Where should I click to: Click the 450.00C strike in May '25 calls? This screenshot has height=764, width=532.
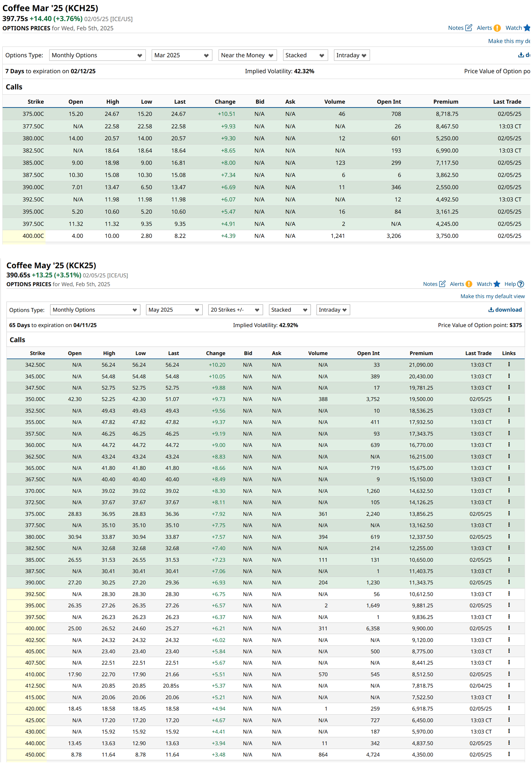coord(35,754)
